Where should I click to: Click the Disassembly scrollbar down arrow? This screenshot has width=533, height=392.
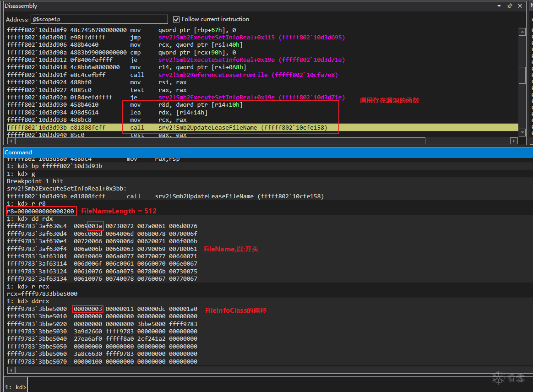click(x=522, y=132)
